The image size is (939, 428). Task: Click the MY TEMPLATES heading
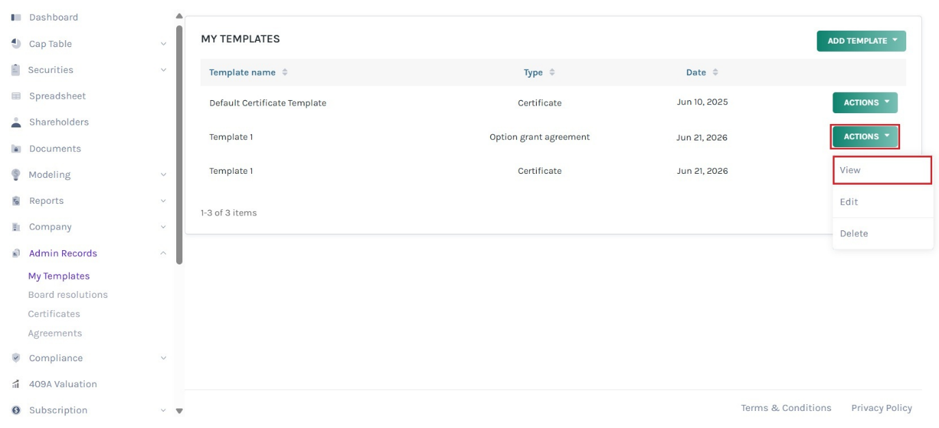click(x=240, y=39)
